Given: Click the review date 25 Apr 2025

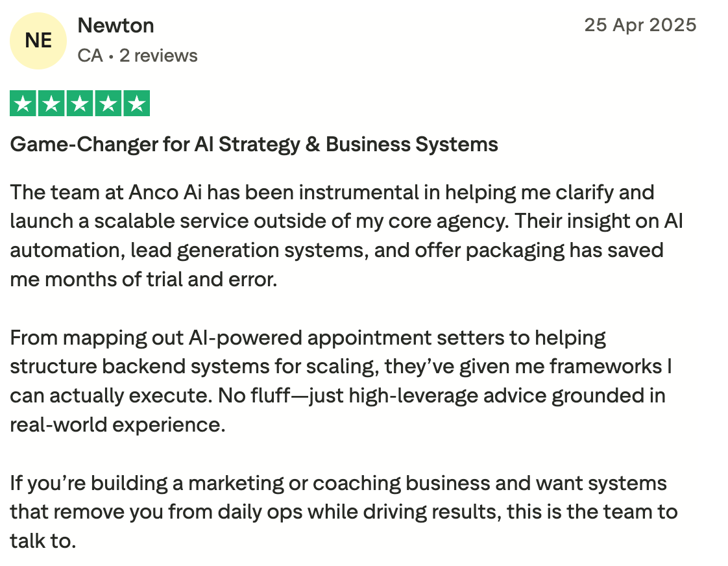Looking at the screenshot, I should click(x=640, y=25).
